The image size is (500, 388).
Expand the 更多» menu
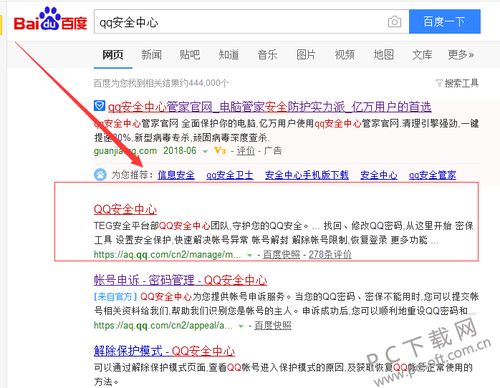tap(461, 54)
